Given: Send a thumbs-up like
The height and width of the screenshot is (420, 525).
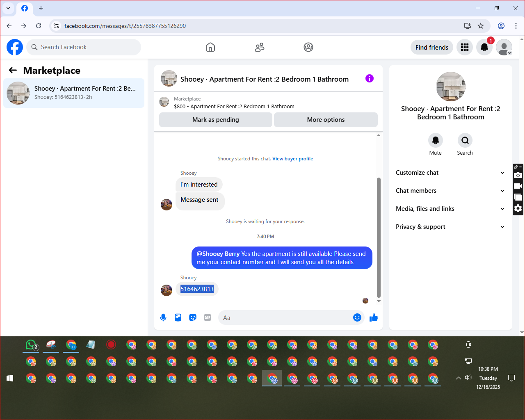Looking at the screenshot, I should (373, 317).
